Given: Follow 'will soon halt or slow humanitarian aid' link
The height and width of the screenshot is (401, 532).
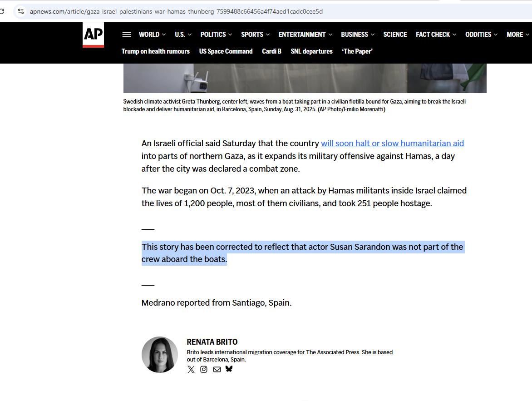Looking at the screenshot, I should (392, 144).
